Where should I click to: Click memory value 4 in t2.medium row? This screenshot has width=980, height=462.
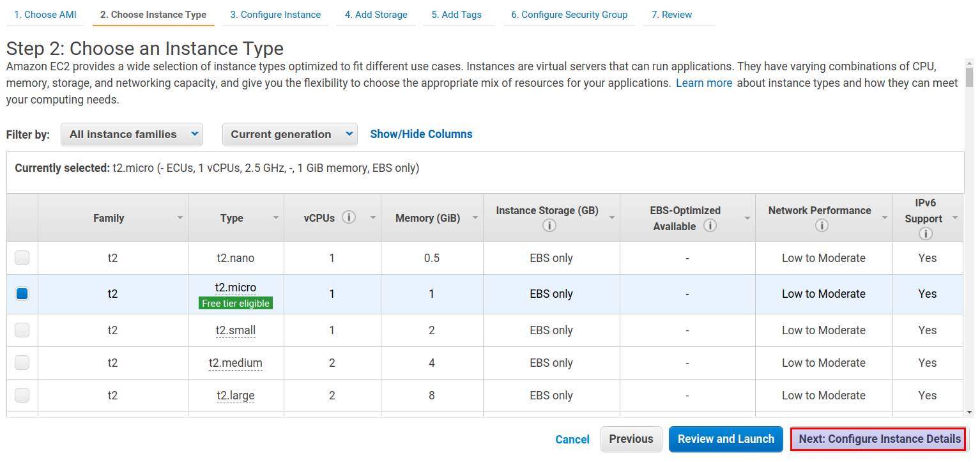[432, 363]
